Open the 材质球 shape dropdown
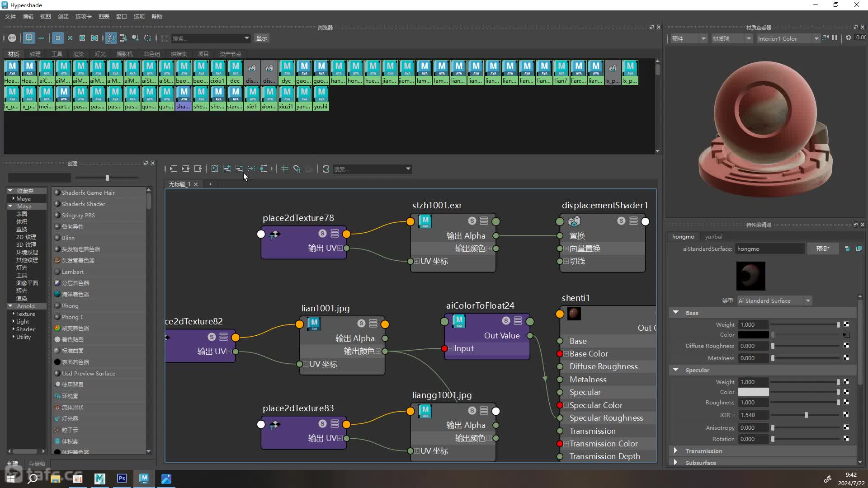 731,38
